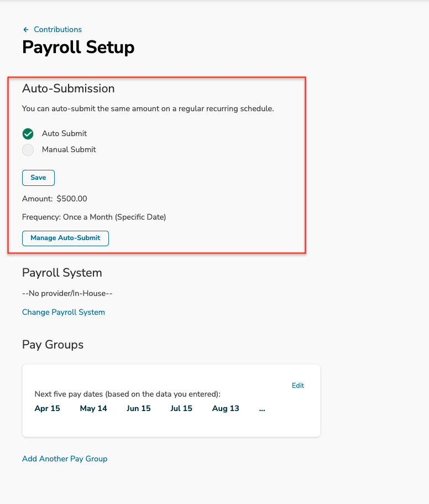Click Add Another Pay Group
429x504 pixels.
coord(65,459)
